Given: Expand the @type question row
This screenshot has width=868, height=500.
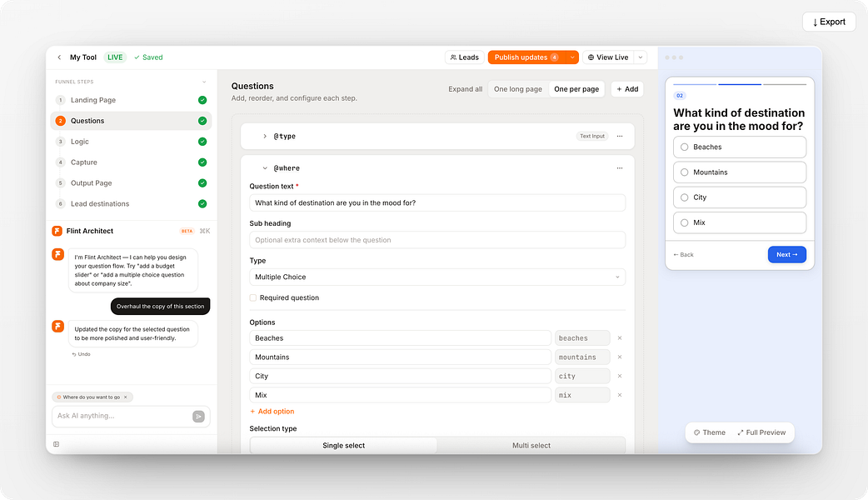Looking at the screenshot, I should [x=265, y=136].
